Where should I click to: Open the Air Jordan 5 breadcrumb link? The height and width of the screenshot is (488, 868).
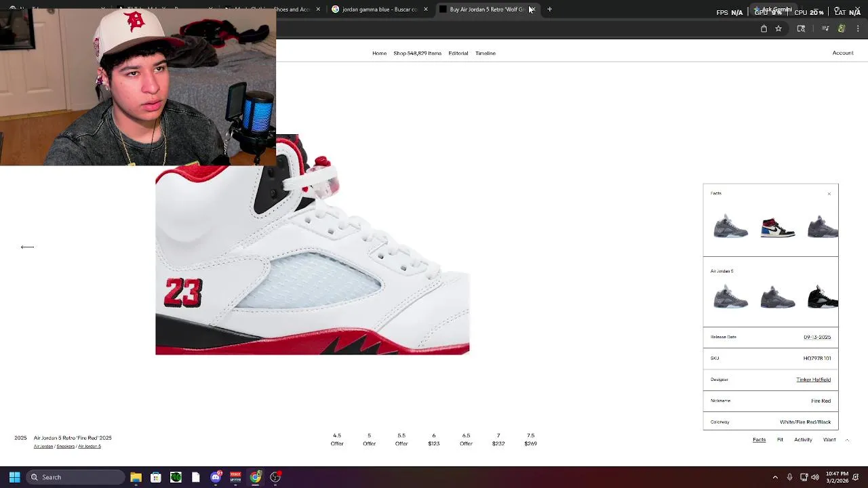(90, 447)
